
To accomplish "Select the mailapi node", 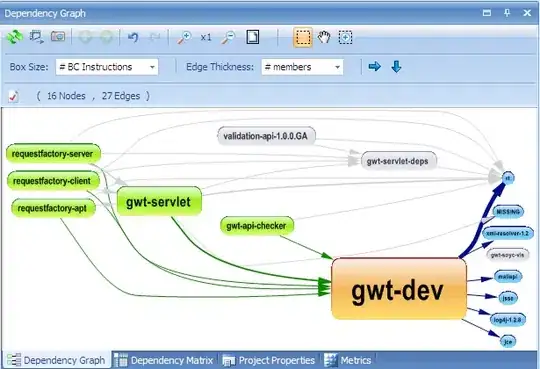I will pyautogui.click(x=508, y=276).
